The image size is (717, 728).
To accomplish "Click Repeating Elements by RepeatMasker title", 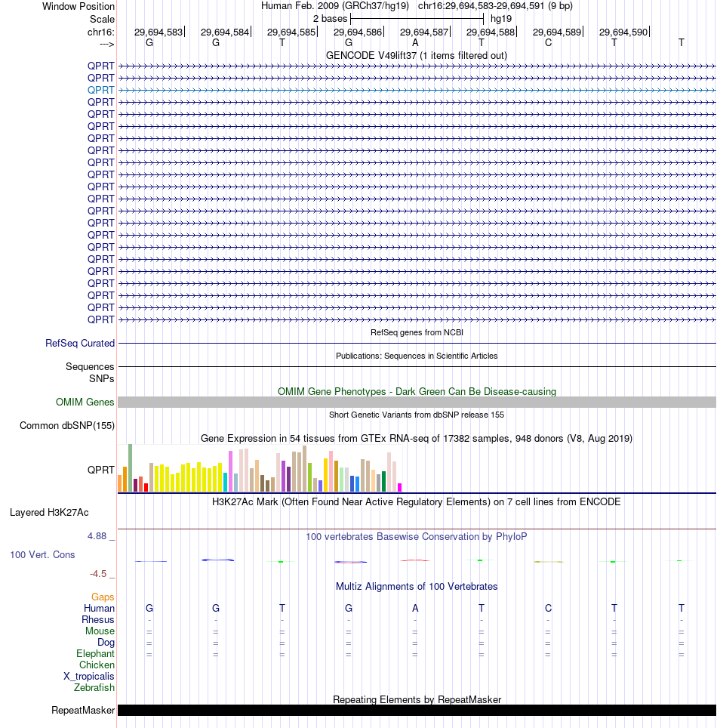I will (417, 699).
